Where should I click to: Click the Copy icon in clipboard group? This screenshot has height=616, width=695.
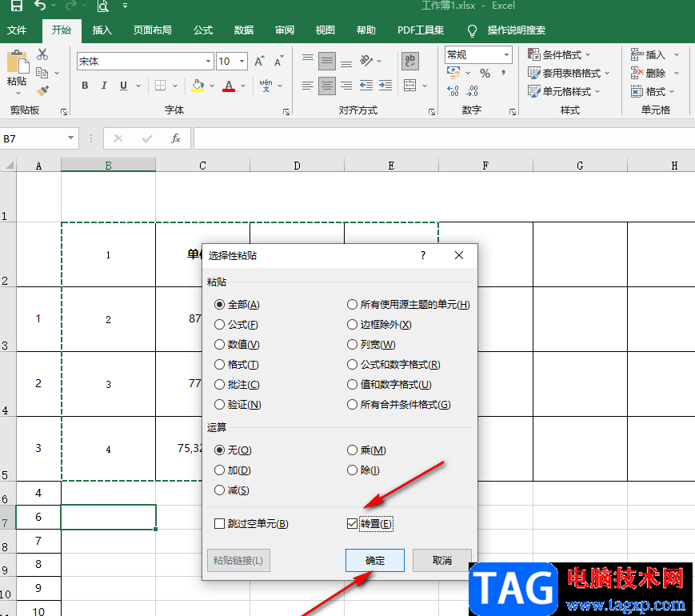pos(42,73)
